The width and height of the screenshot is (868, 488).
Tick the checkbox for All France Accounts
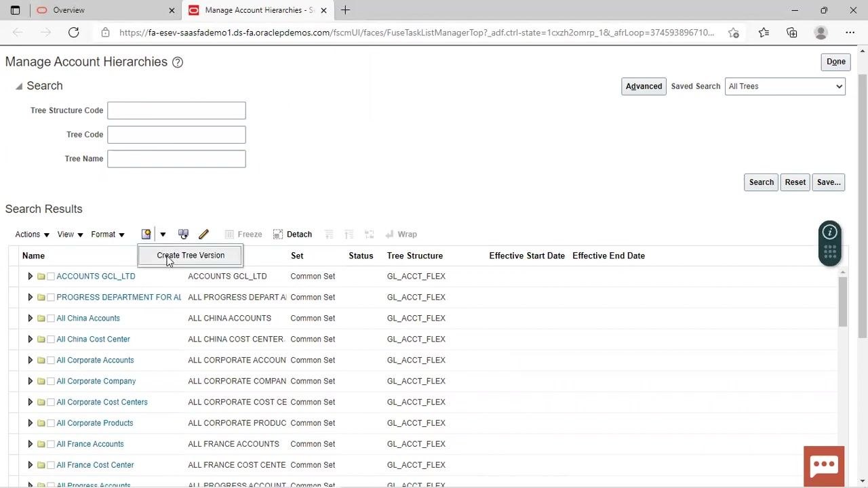tap(51, 445)
